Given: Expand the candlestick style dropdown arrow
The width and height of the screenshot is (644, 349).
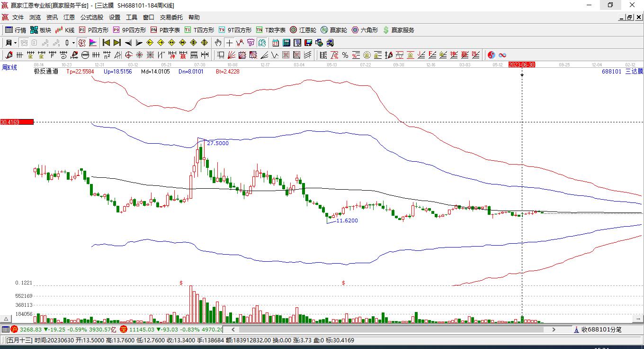Looking at the screenshot, I should coord(73,43).
